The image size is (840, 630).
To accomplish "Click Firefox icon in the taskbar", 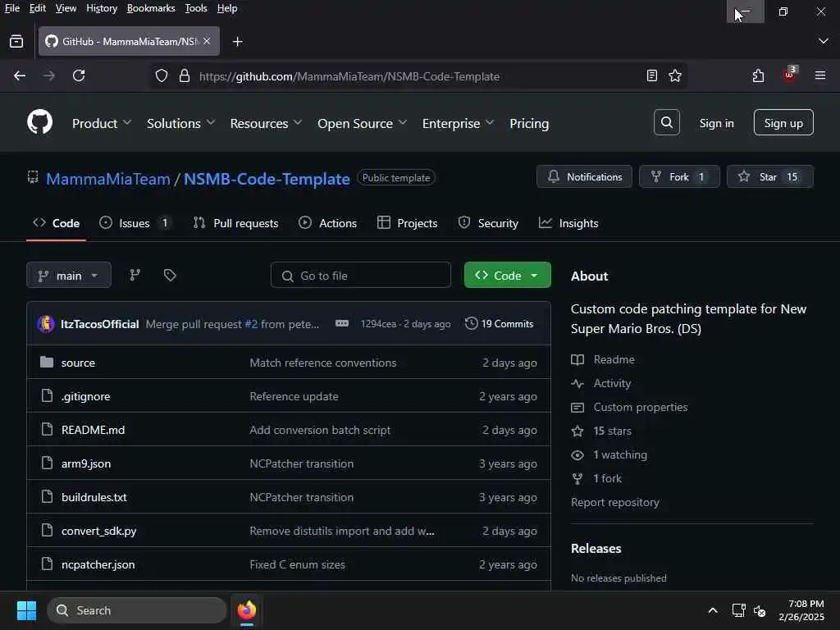I will pyautogui.click(x=246, y=610).
